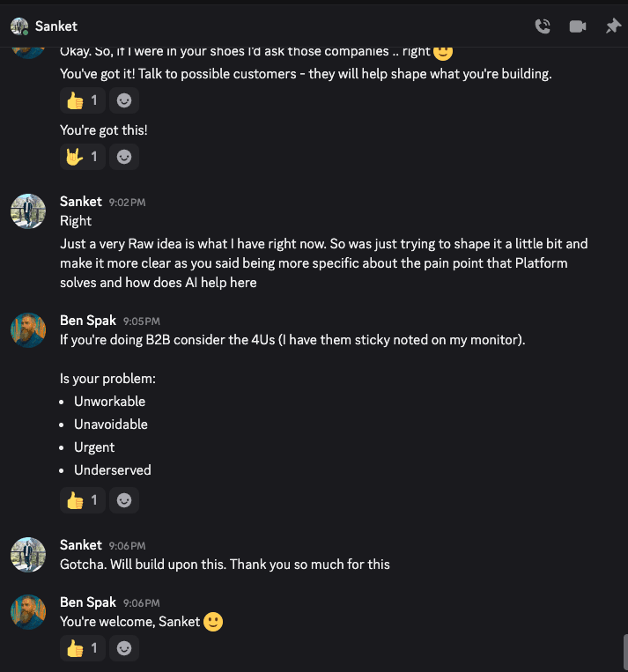Open Sanket's avatar on the 9:02 PM message
Image resolution: width=628 pixels, height=672 pixels.
pos(28,211)
